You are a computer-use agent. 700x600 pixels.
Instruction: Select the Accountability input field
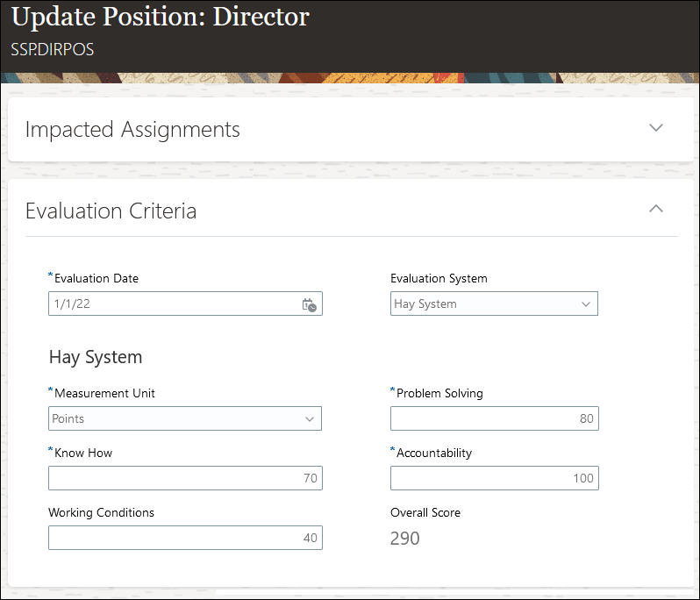(494, 479)
